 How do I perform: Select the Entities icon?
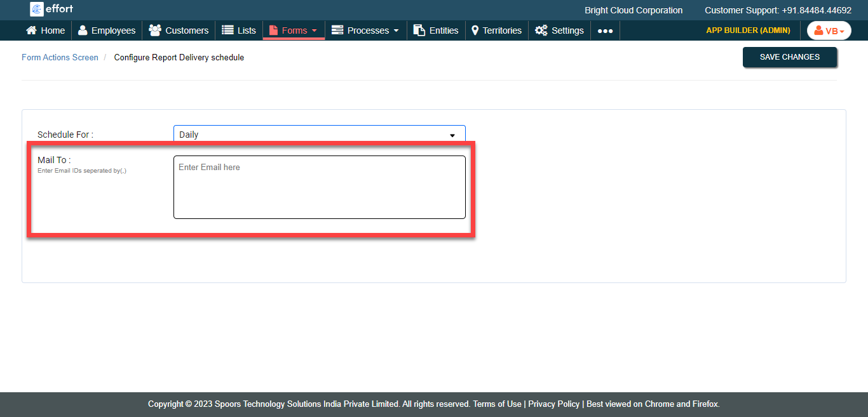click(418, 30)
